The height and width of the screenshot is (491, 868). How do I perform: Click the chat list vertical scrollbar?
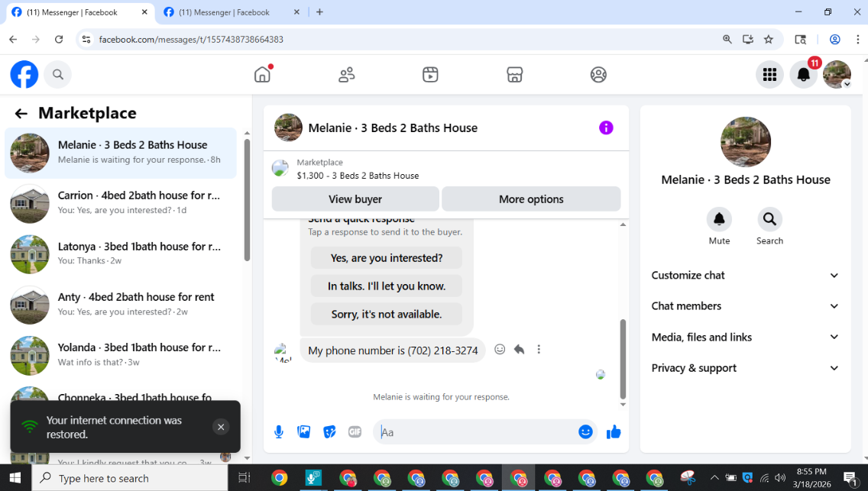[x=247, y=200]
